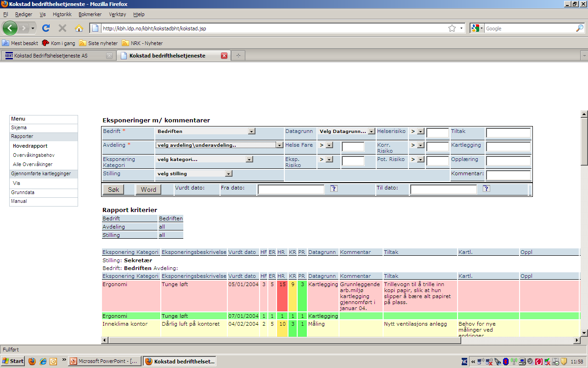Open Alle Overvåkinger report link

(33, 164)
